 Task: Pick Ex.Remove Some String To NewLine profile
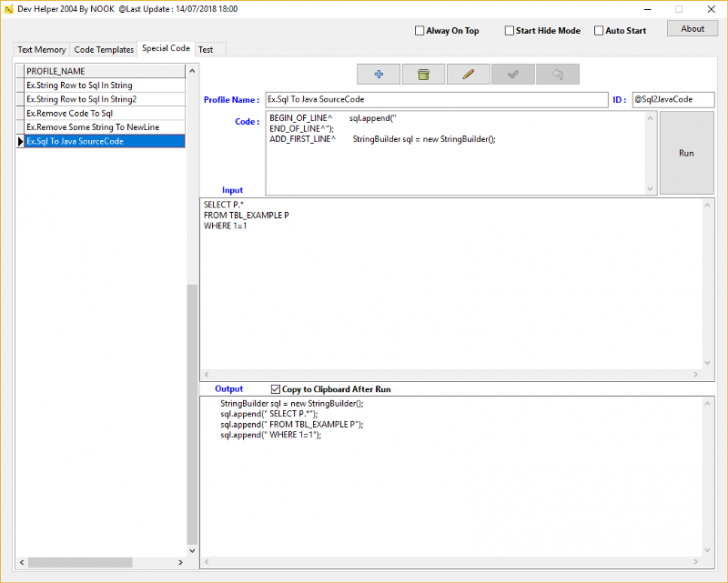(x=105, y=127)
